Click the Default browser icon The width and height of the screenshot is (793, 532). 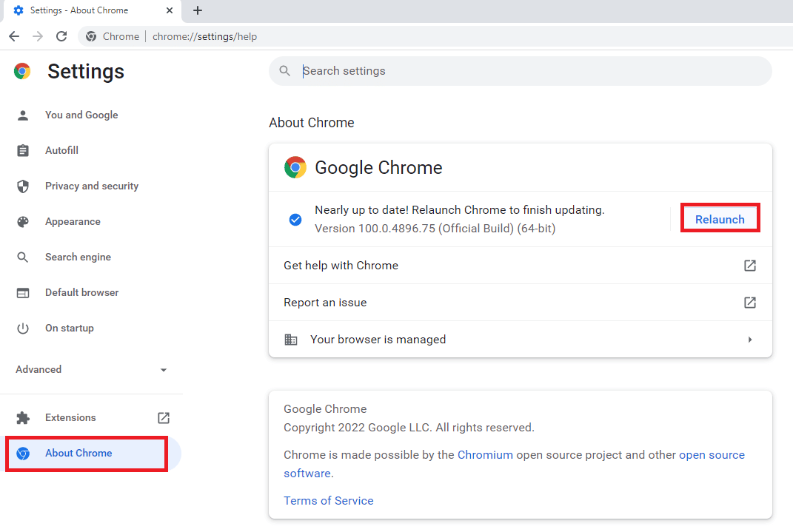pyautogui.click(x=23, y=292)
